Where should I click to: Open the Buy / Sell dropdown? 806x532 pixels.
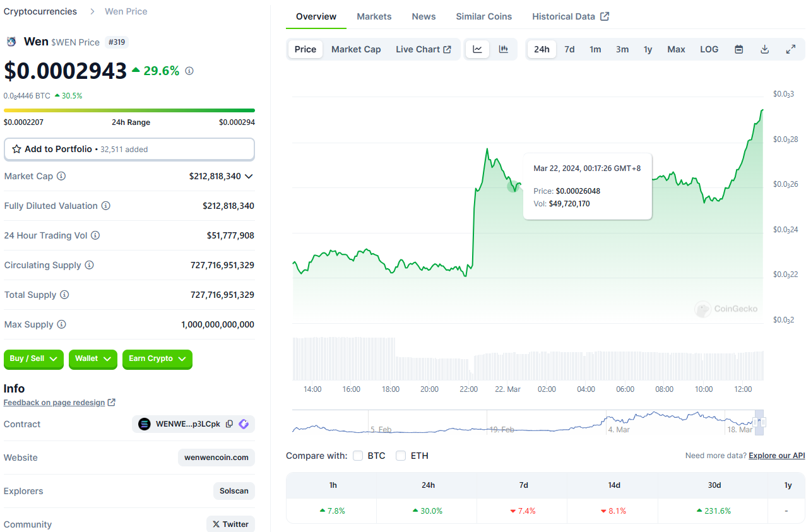click(x=33, y=358)
